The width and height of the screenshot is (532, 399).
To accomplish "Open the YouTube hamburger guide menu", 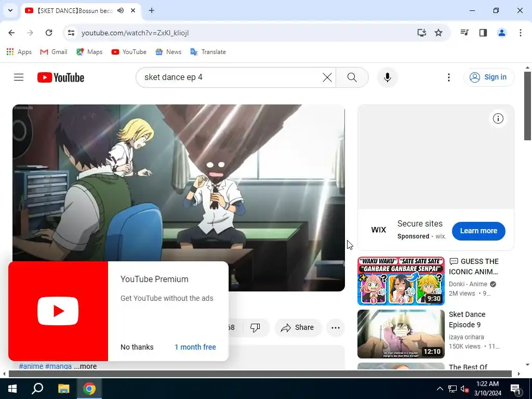I will (19, 77).
